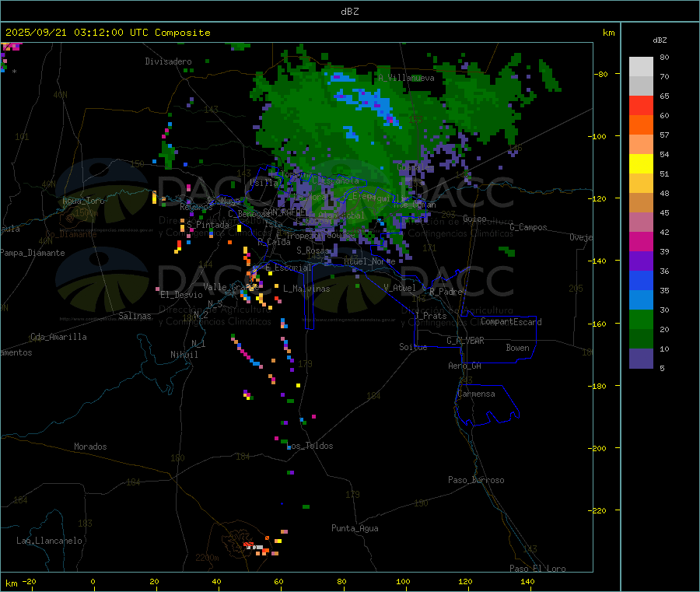Click the -80 tick on the right km axis
This screenshot has height=592, width=700.
click(x=601, y=74)
